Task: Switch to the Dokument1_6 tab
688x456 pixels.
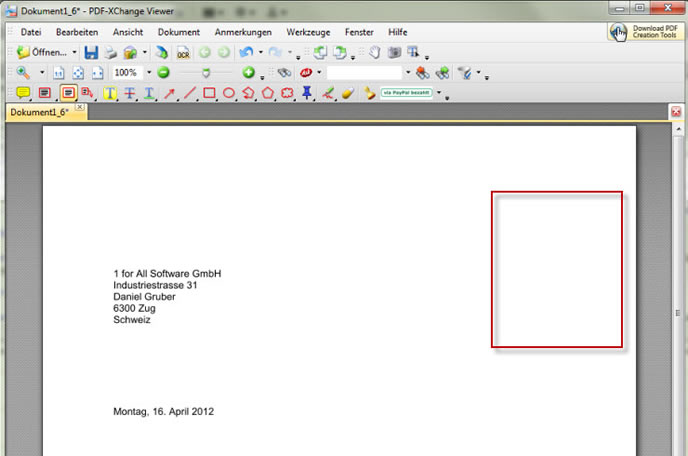Action: pos(38,113)
